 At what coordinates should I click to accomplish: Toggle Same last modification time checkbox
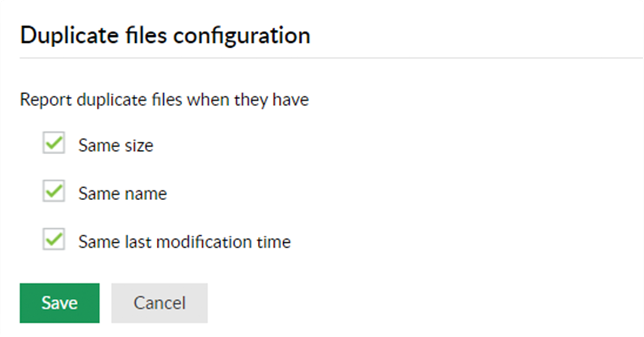pos(54,240)
